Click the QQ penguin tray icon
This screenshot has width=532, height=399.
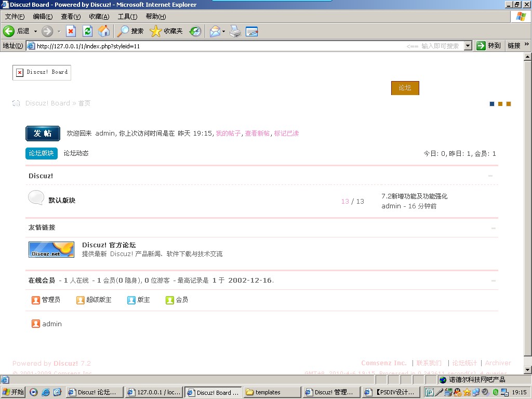tap(458, 392)
